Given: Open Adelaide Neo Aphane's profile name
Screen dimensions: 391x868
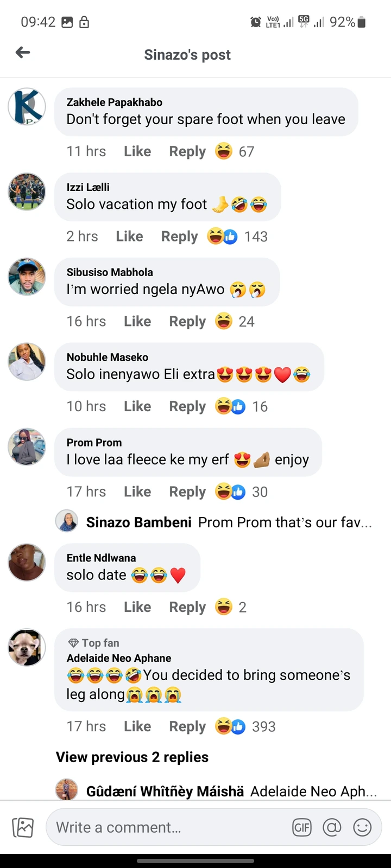Looking at the screenshot, I should (119, 658).
